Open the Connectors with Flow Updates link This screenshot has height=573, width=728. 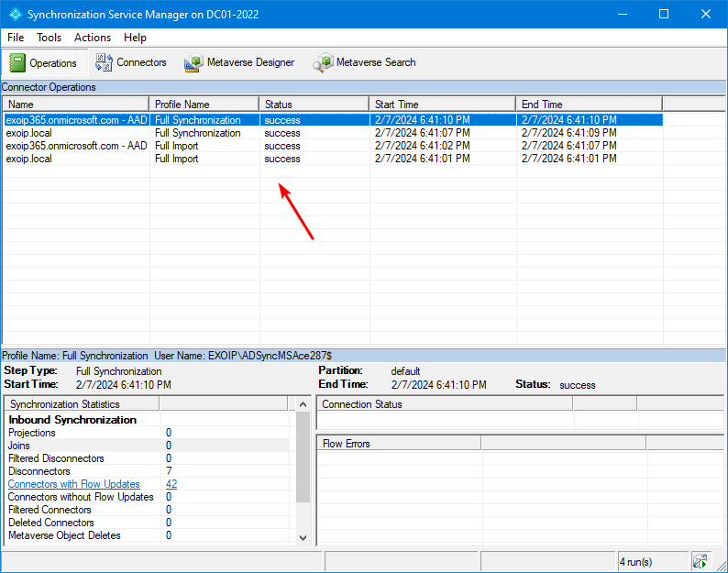(74, 484)
